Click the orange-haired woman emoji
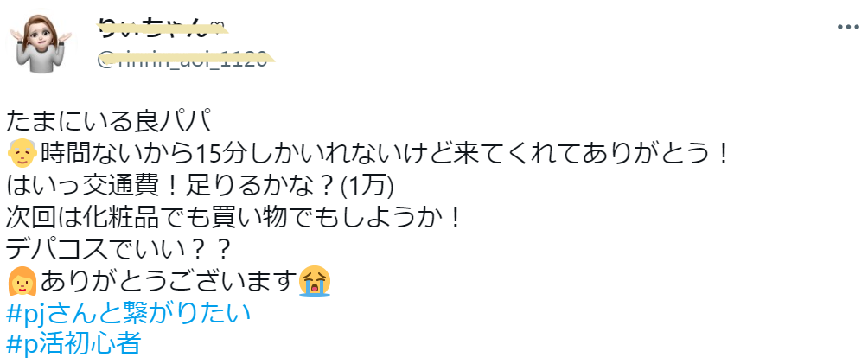Screen dimensions: 868x364 [x=22, y=282]
